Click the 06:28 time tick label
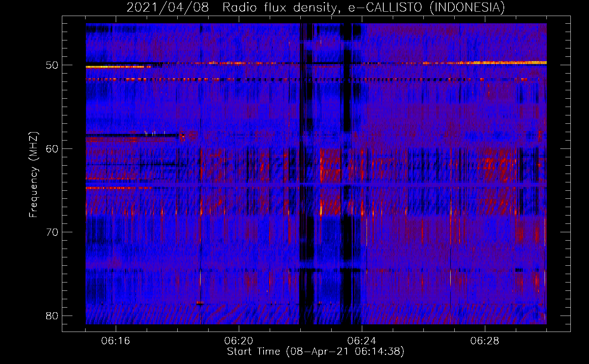 pos(485,341)
